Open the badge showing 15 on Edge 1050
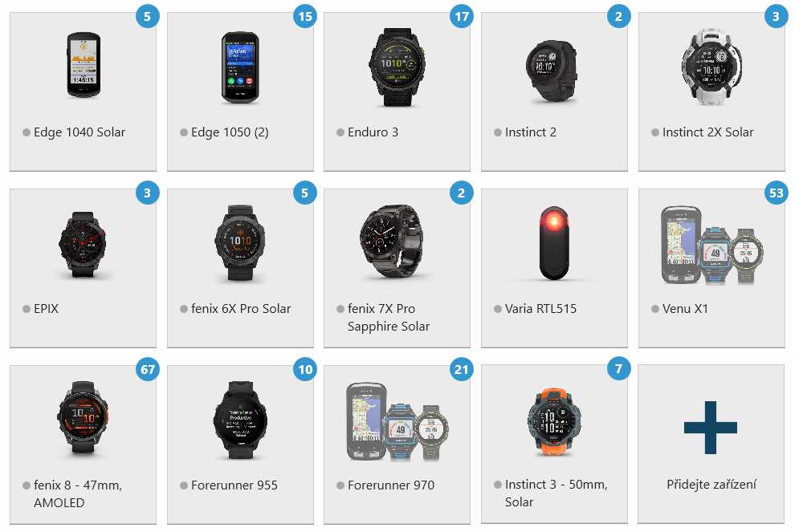 tap(304, 16)
